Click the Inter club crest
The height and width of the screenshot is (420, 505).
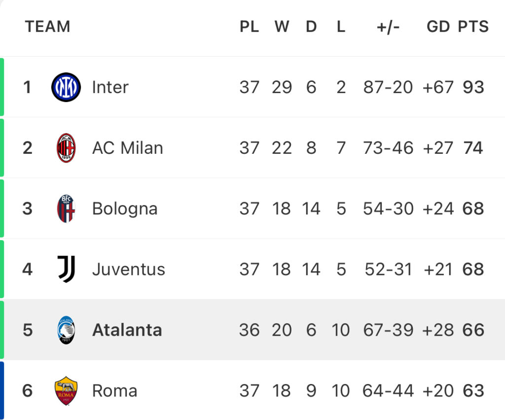tap(66, 87)
